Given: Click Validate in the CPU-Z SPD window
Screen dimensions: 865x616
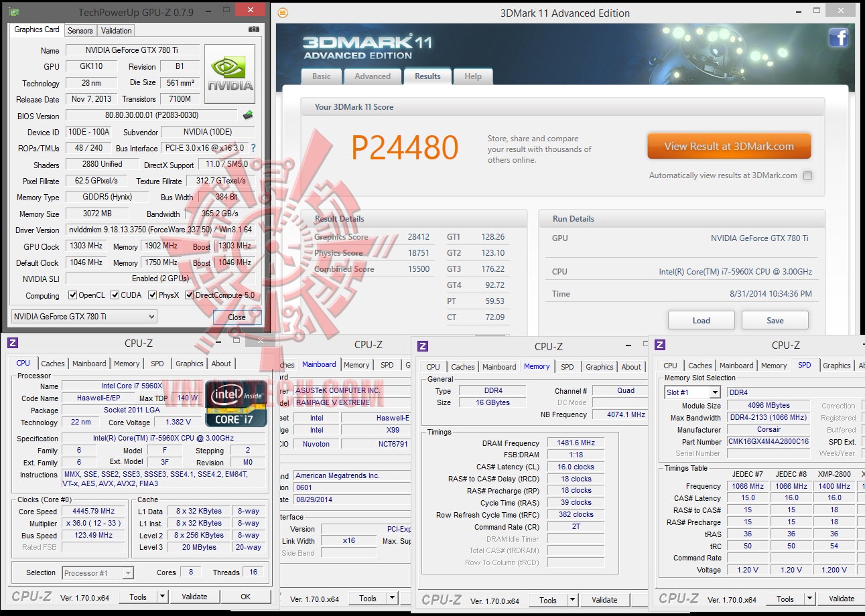Looking at the screenshot, I should [842, 599].
